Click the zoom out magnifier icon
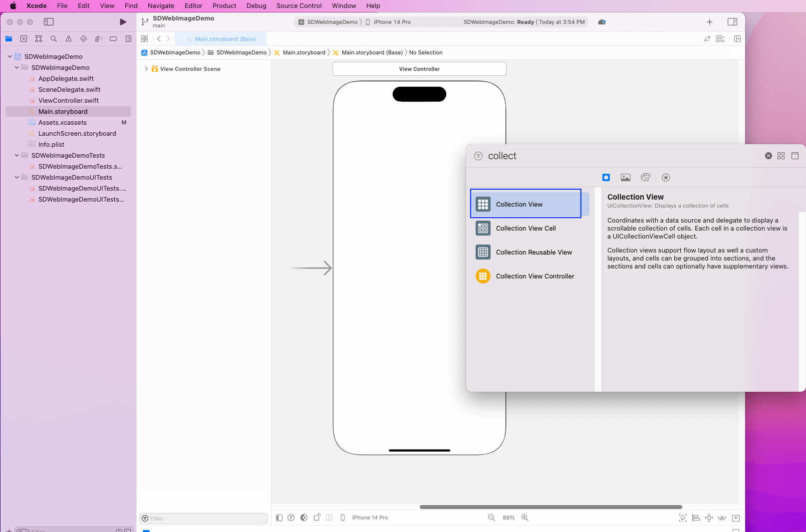This screenshot has height=532, width=806. click(x=492, y=518)
